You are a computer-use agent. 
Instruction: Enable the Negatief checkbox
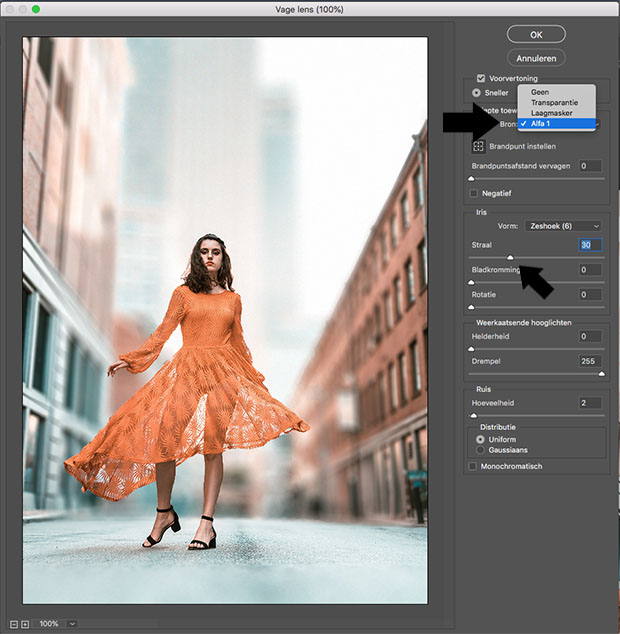[474, 193]
